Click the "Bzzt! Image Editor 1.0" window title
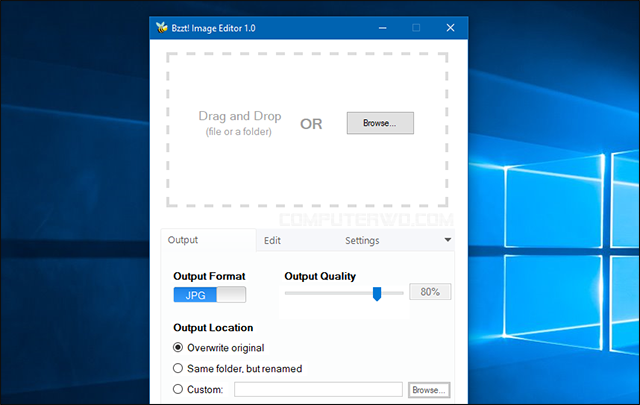Screen dimensions: 640x405 point(213,28)
